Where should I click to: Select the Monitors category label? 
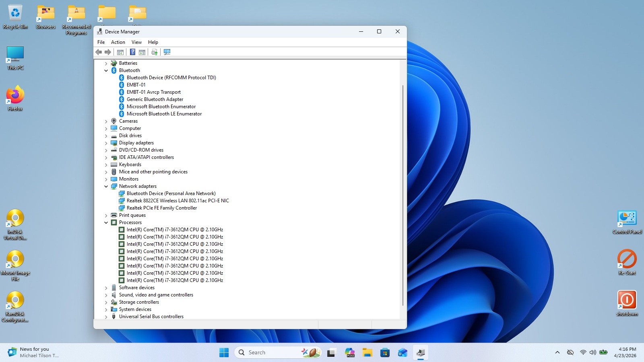coord(129,179)
